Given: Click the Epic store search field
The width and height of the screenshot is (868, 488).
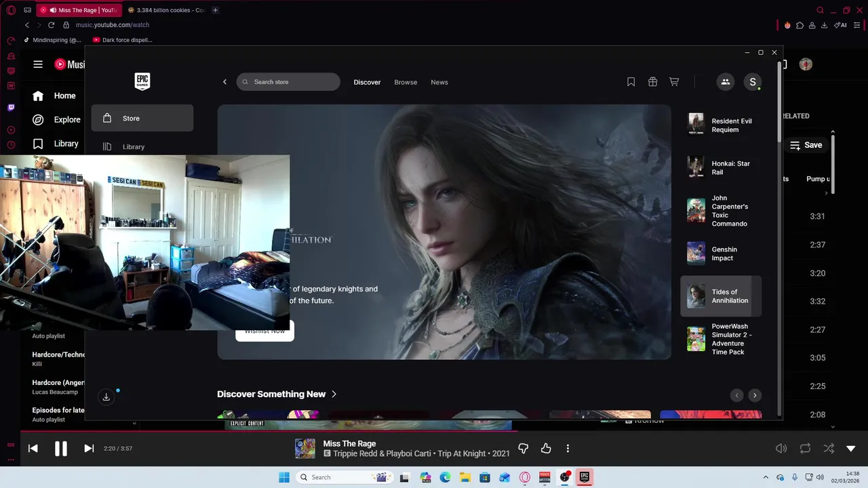Looking at the screenshot, I should (x=288, y=82).
